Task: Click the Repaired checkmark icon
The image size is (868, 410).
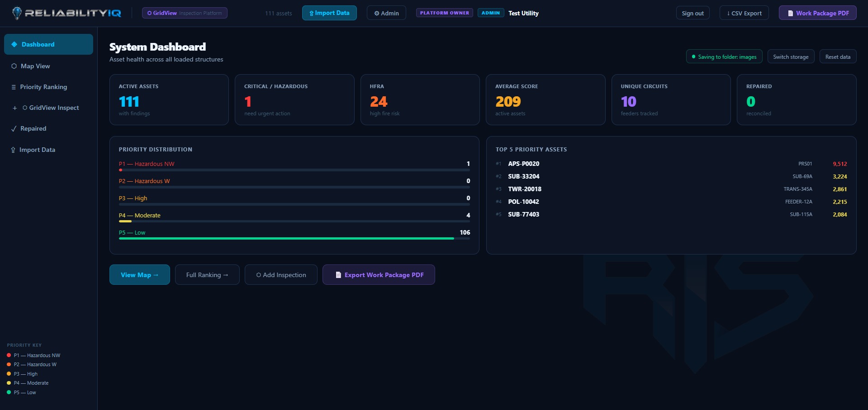Action: pyautogui.click(x=14, y=129)
